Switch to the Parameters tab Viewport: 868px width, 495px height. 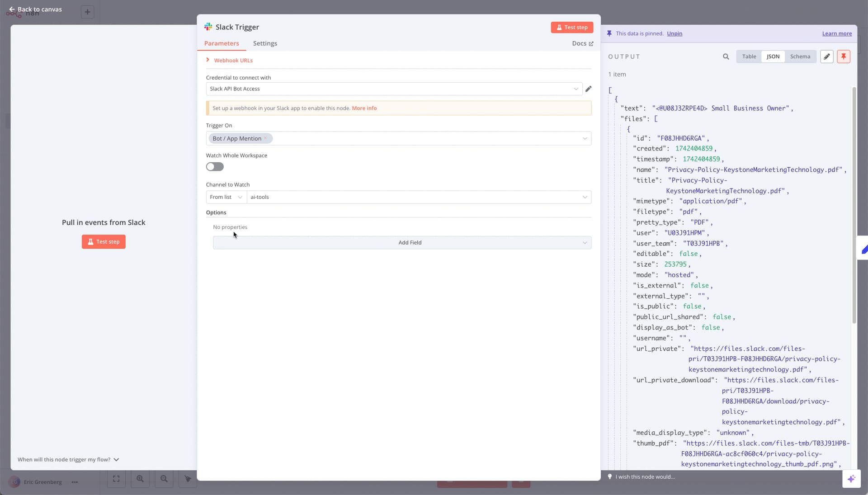click(222, 43)
